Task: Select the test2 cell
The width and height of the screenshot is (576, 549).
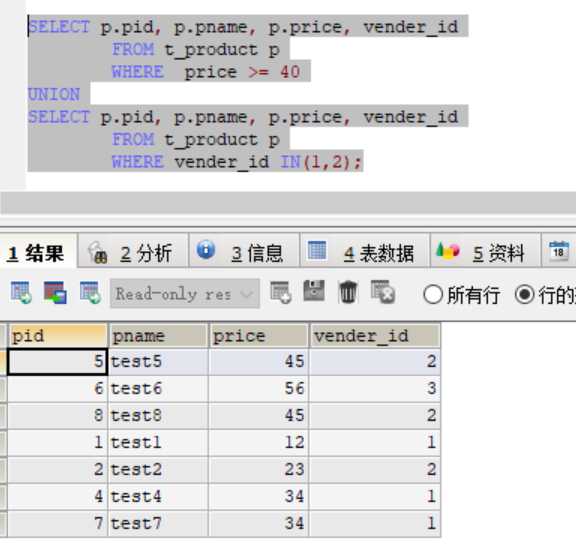Action: pos(158,470)
